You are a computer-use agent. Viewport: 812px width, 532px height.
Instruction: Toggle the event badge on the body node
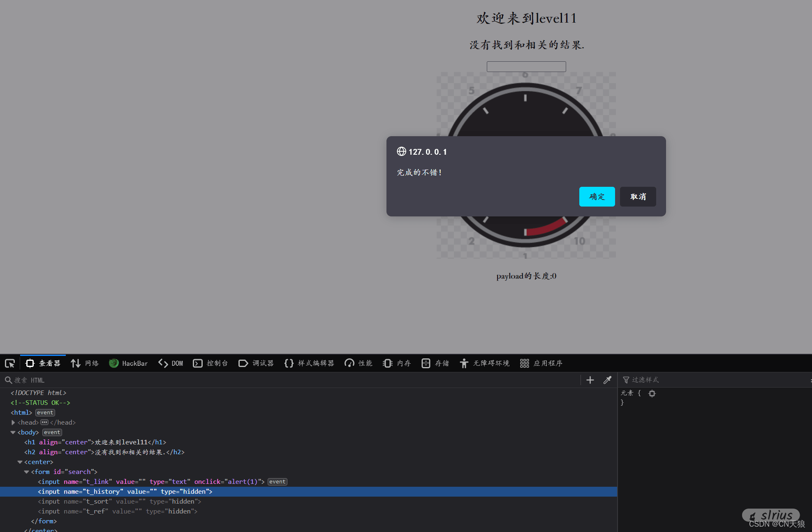tap(52, 432)
